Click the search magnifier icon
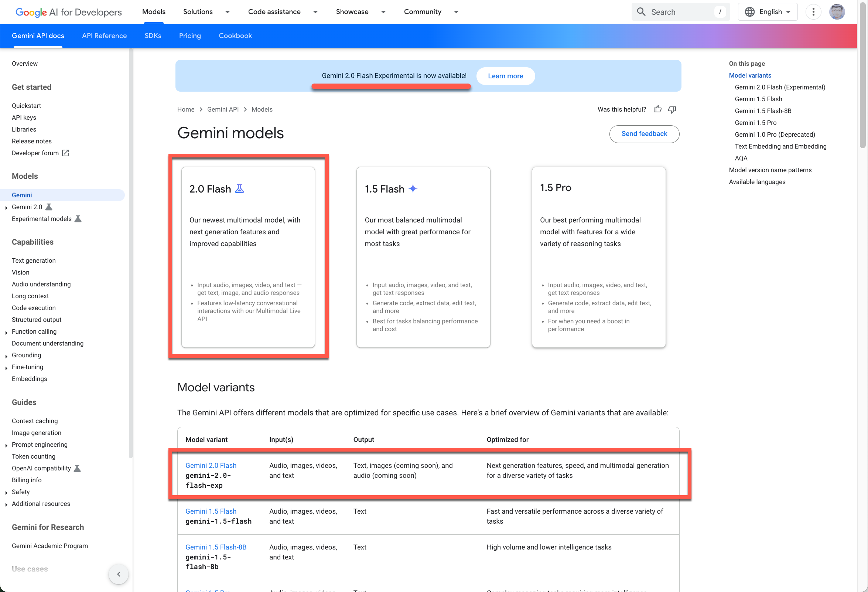 tap(641, 12)
